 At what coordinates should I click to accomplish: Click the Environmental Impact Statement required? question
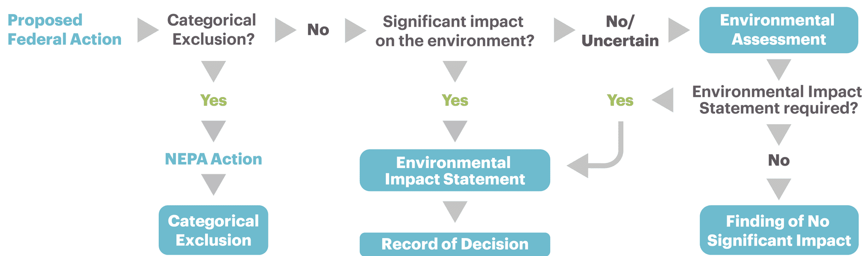pyautogui.click(x=777, y=100)
